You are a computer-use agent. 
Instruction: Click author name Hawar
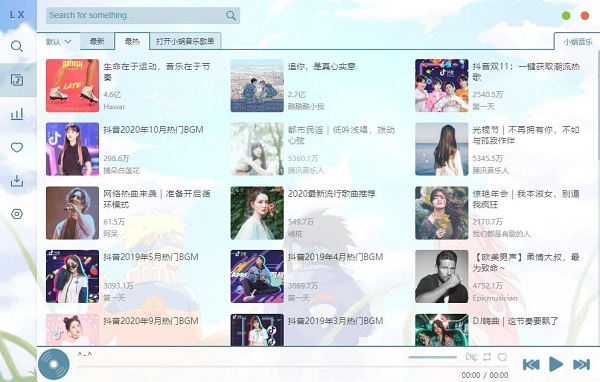(114, 106)
